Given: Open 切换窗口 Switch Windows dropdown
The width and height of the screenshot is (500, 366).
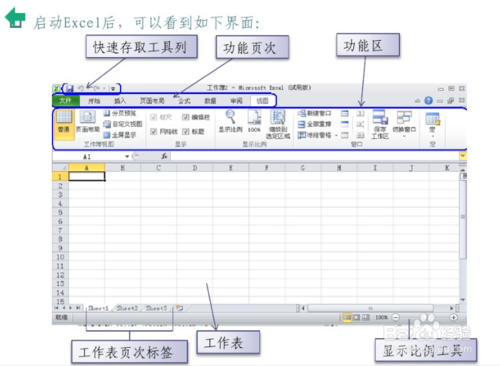Looking at the screenshot, I should 404,124.
